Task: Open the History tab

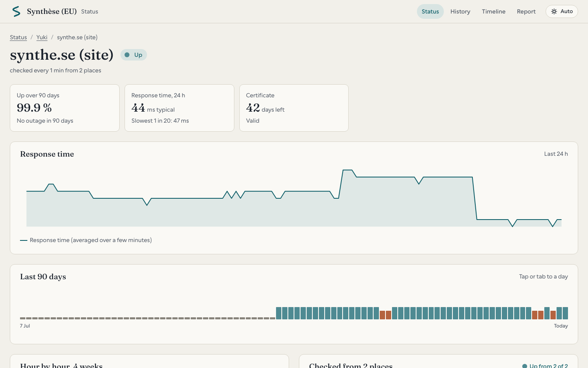Action: pyautogui.click(x=460, y=11)
